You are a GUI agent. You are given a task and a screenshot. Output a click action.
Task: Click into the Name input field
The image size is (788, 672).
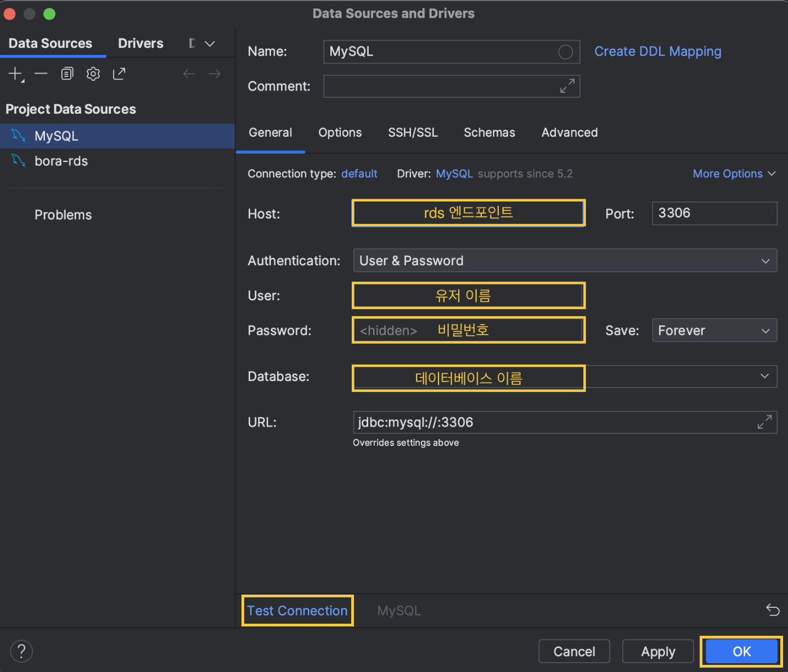452,52
